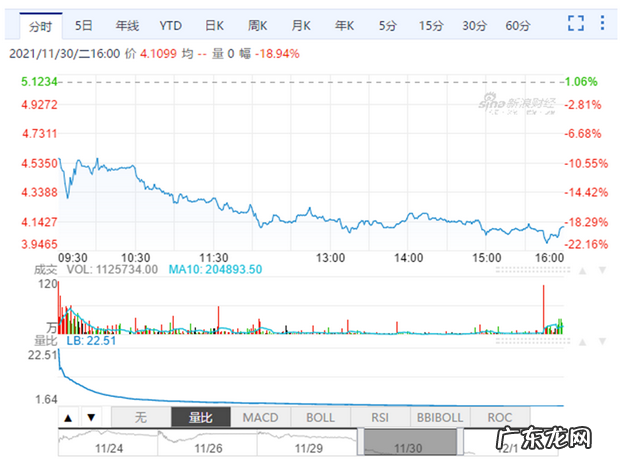Open the 日K chart tab
The height and width of the screenshot is (467, 630).
click(214, 26)
